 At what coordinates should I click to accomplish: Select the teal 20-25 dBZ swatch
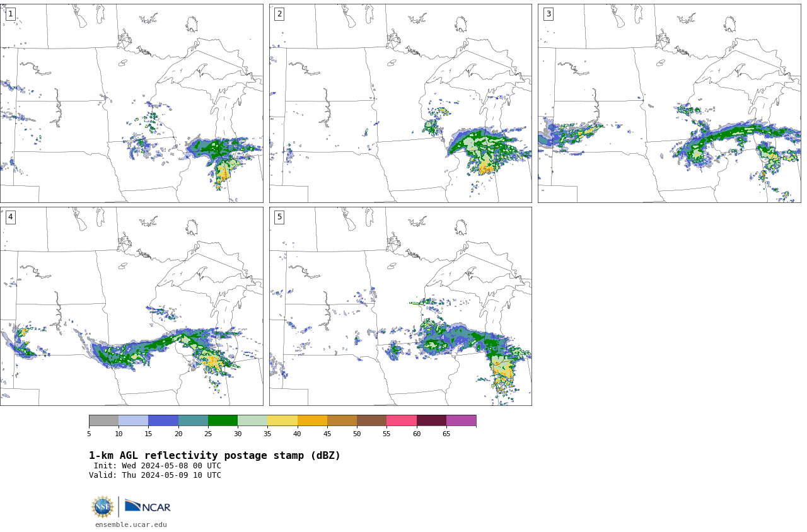click(x=193, y=420)
